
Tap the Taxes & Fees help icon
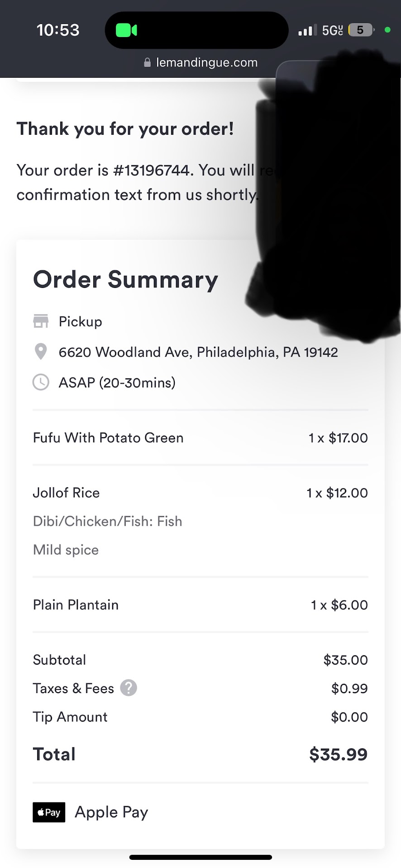pos(129,688)
